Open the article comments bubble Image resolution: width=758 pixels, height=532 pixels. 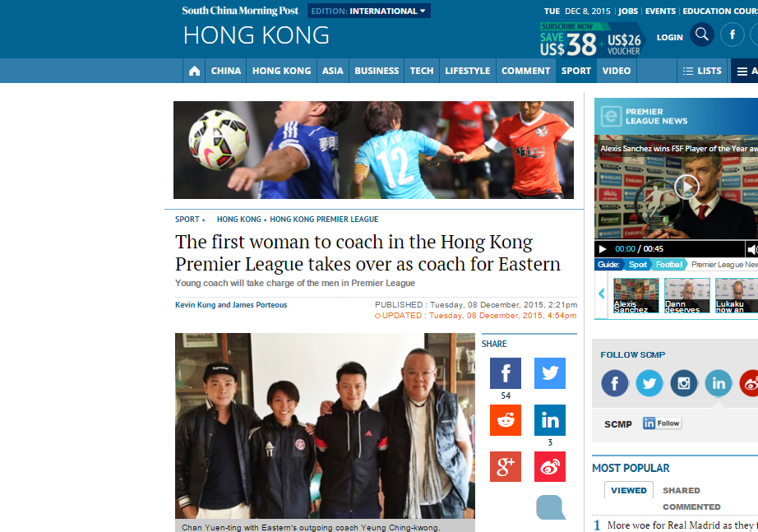(551, 507)
